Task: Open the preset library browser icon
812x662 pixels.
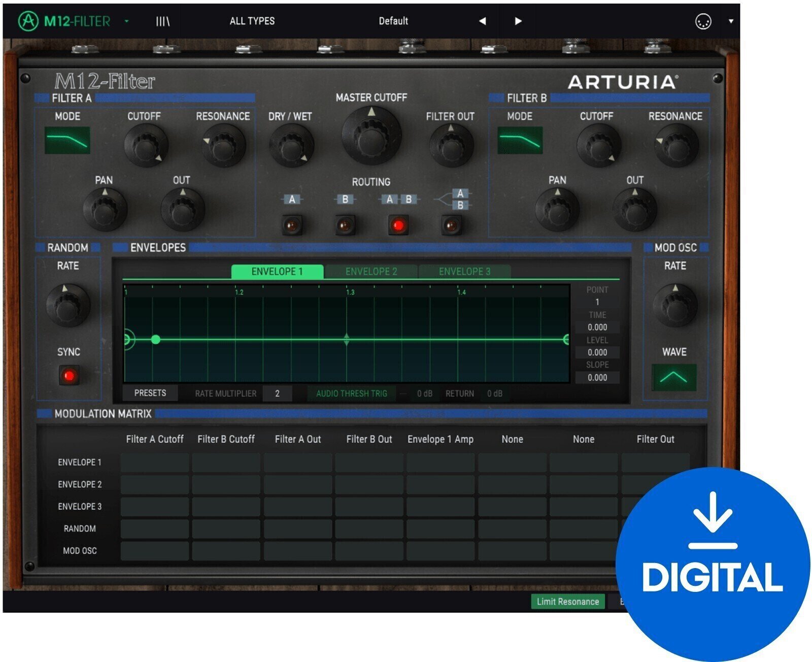Action: [x=163, y=21]
